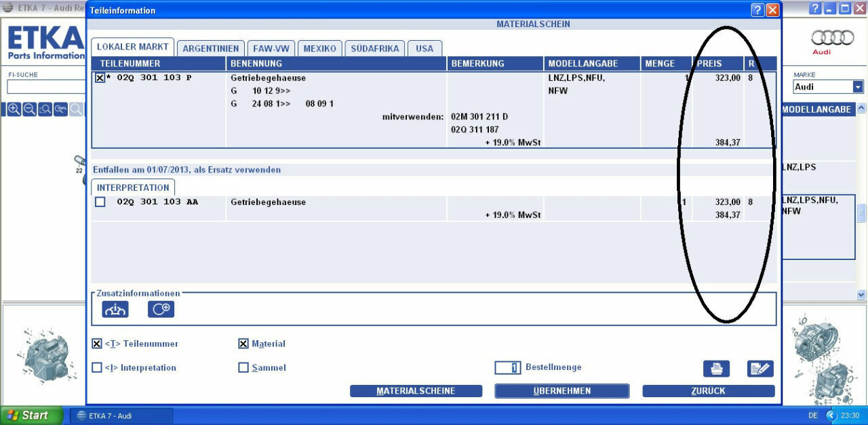Viewport: 868px width, 425px height.
Task: Click the Bestellmenge quantity field
Action: [x=508, y=367]
